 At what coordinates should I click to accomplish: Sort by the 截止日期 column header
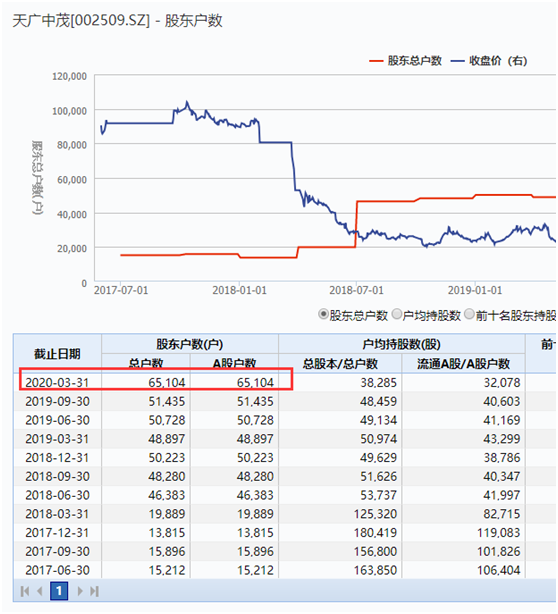pyautogui.click(x=57, y=354)
